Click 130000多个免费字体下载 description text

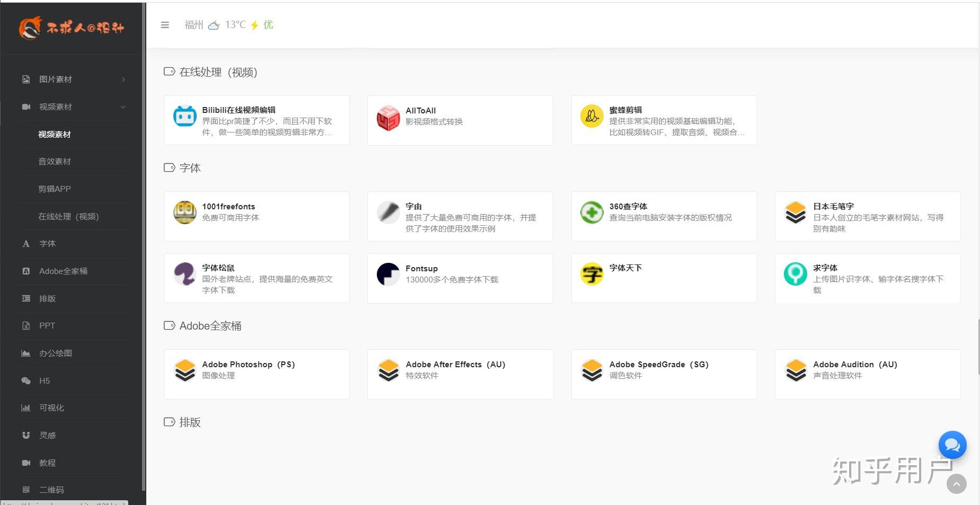(452, 279)
